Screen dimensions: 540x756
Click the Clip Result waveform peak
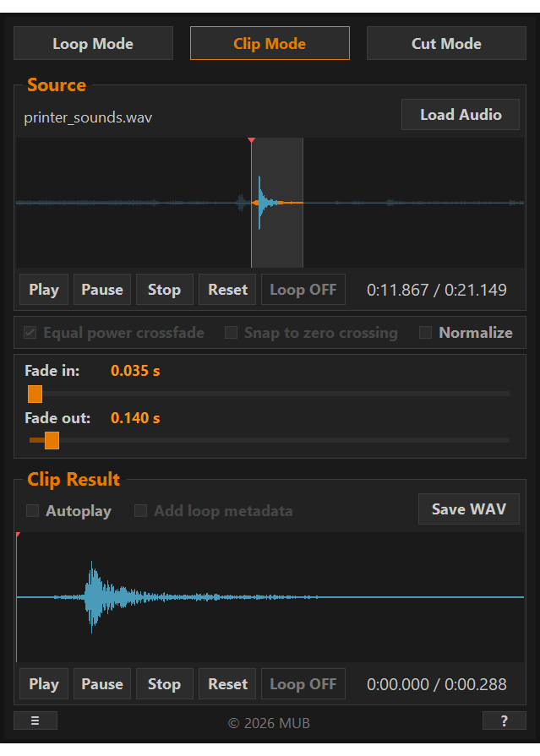[91, 597]
